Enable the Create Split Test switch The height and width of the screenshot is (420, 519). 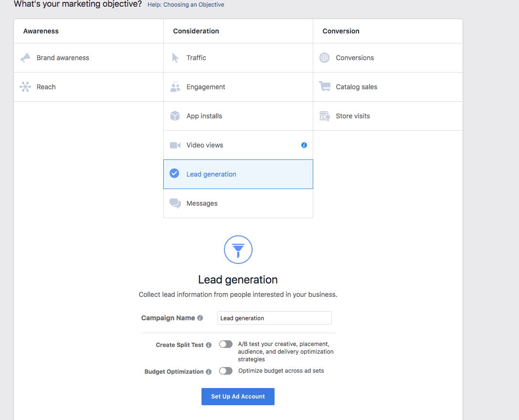coord(225,344)
